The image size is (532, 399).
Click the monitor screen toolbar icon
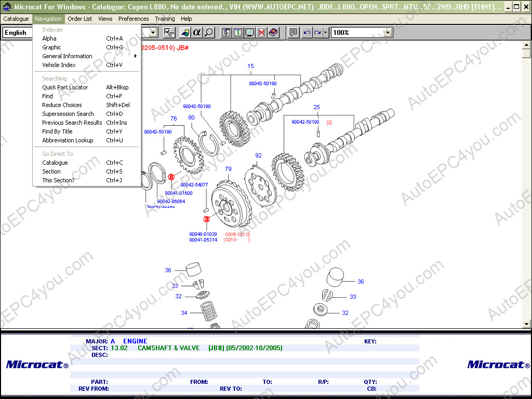click(249, 33)
